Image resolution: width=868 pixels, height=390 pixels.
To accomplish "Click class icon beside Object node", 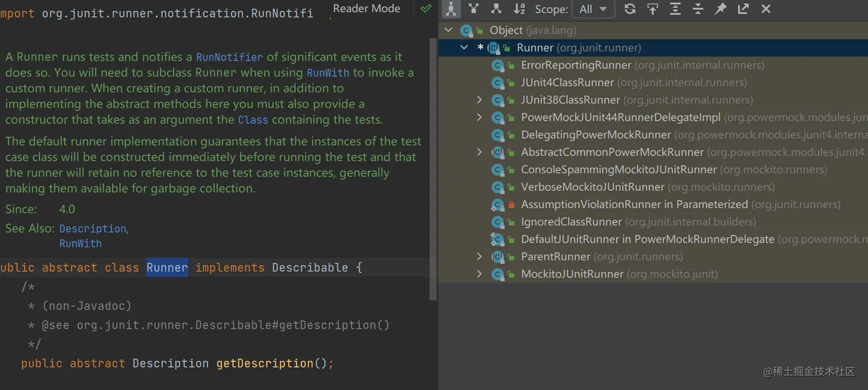I will coord(466,30).
